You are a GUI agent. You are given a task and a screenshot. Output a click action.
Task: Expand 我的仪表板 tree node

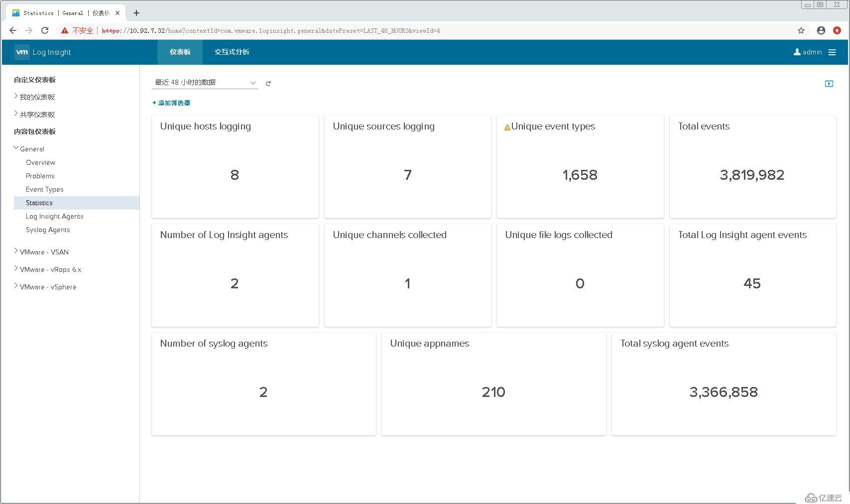pos(16,96)
